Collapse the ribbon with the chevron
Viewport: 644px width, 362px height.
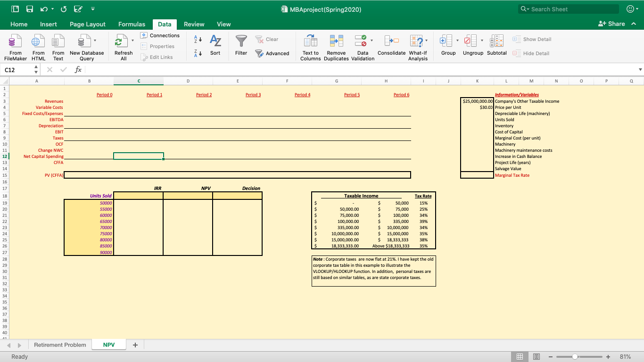pyautogui.click(x=634, y=24)
